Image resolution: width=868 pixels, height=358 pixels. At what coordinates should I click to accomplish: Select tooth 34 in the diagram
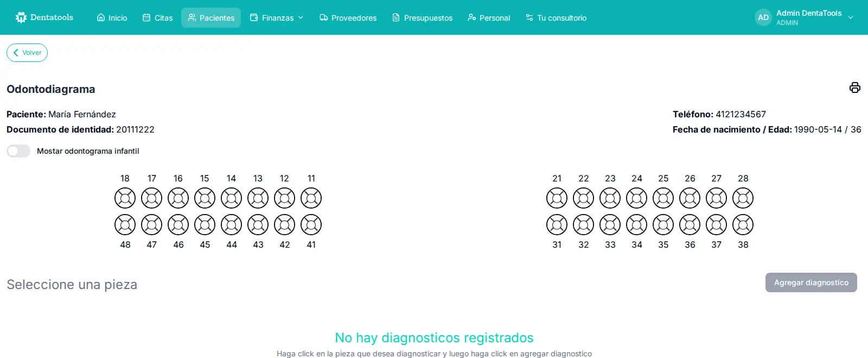point(636,224)
